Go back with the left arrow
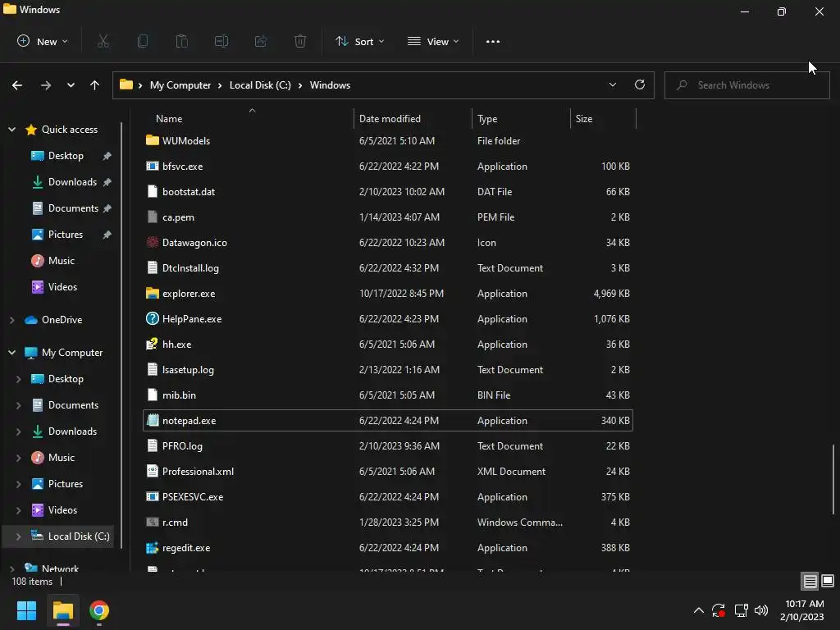The image size is (840, 630). coord(17,85)
